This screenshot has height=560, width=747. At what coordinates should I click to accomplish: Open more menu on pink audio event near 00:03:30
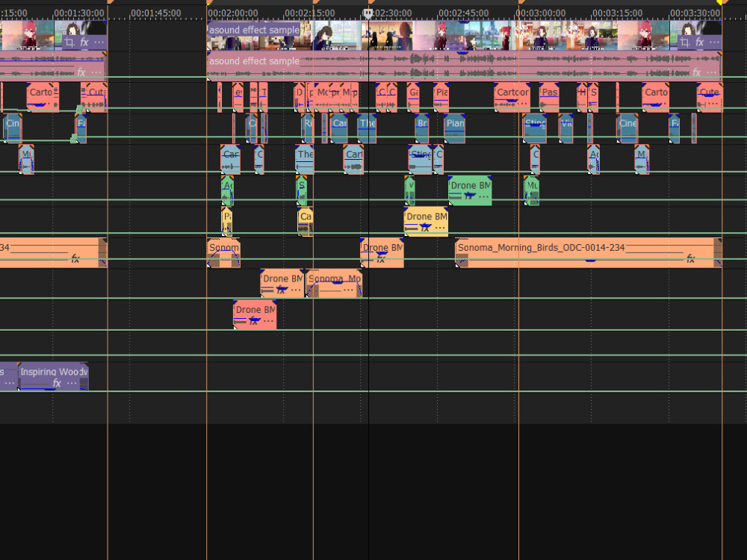(x=711, y=72)
